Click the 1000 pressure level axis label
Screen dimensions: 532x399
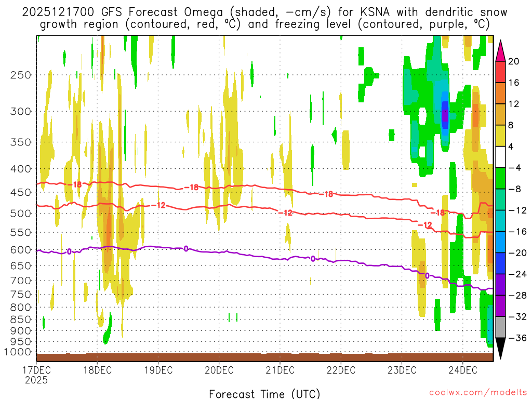tap(19, 352)
